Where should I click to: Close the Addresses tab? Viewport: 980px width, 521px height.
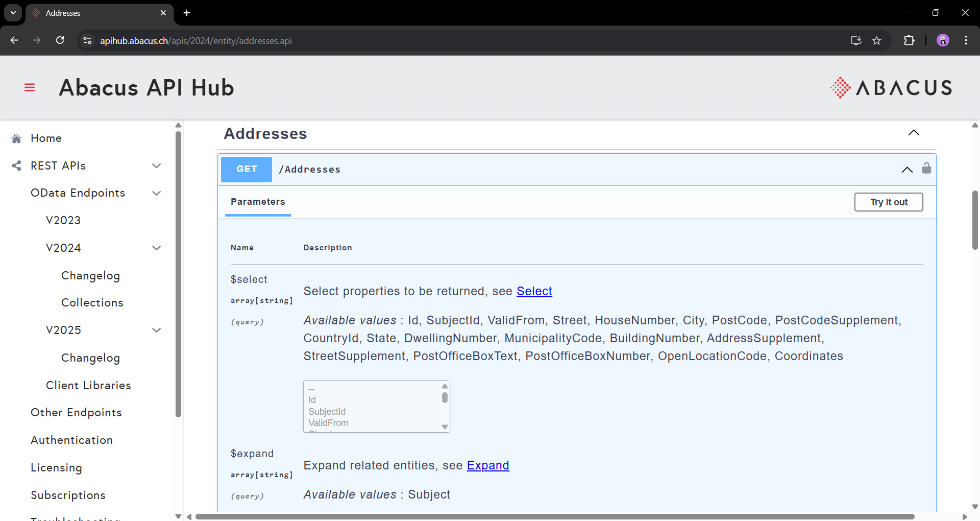(163, 13)
